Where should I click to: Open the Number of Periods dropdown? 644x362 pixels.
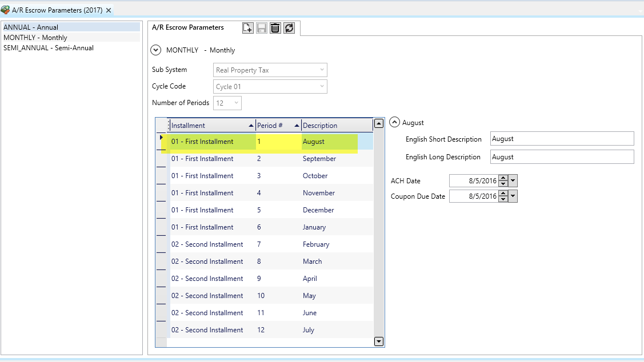pos(237,103)
